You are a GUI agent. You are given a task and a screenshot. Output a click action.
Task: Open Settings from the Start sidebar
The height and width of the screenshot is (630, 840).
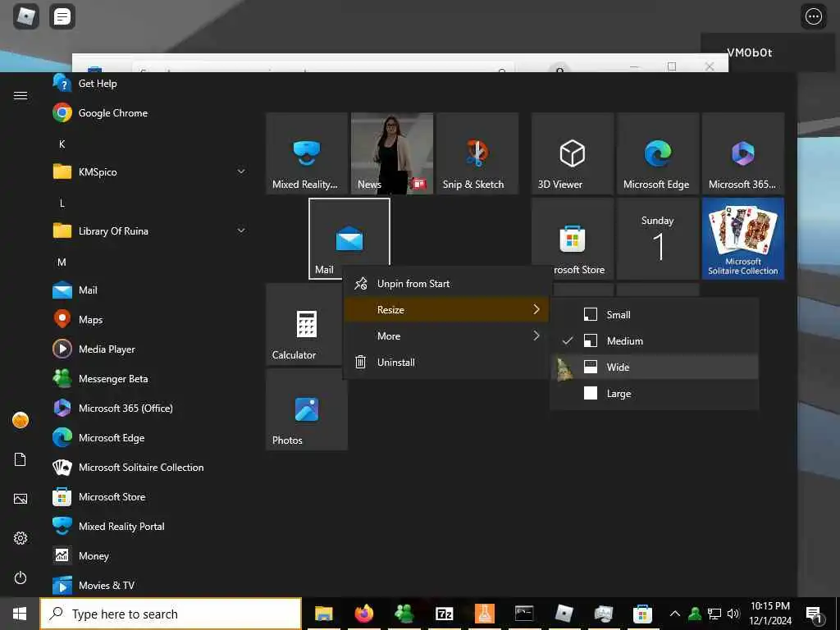[x=21, y=538]
